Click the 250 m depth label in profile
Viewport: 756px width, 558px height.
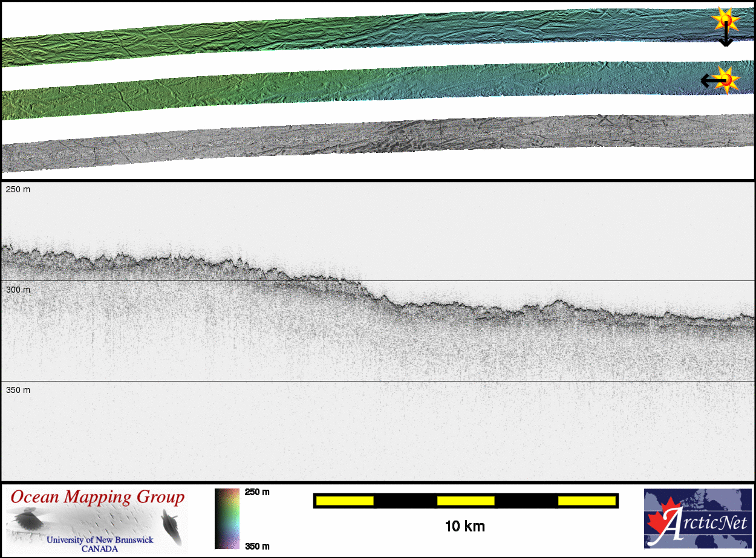coord(18,190)
